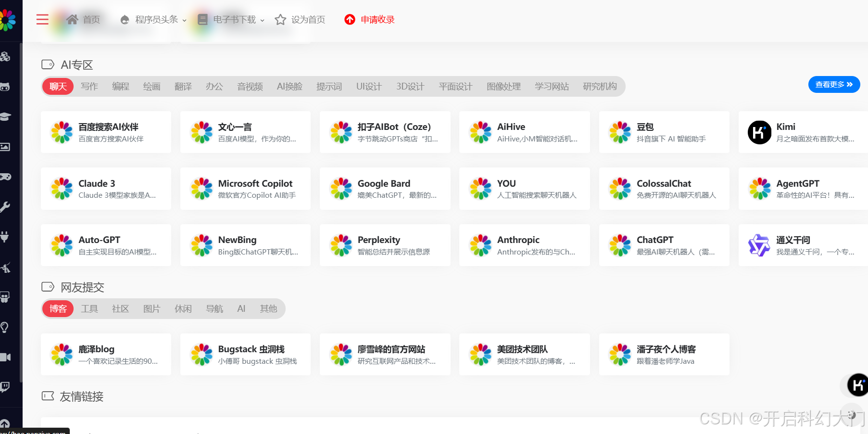Open the Auto-GPT card
Image resolution: width=868 pixels, height=434 pixels.
coord(106,245)
